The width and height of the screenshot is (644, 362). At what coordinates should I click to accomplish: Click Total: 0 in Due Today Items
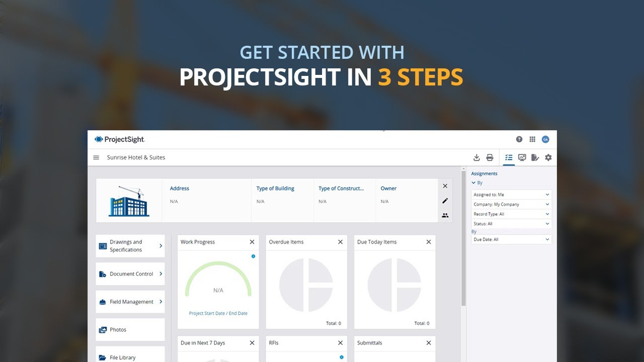[421, 323]
